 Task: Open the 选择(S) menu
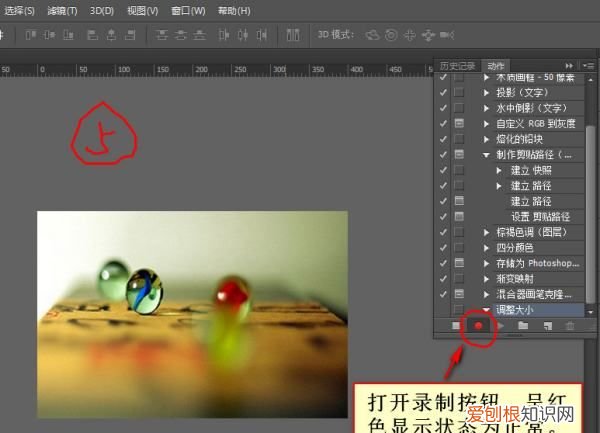coord(19,11)
